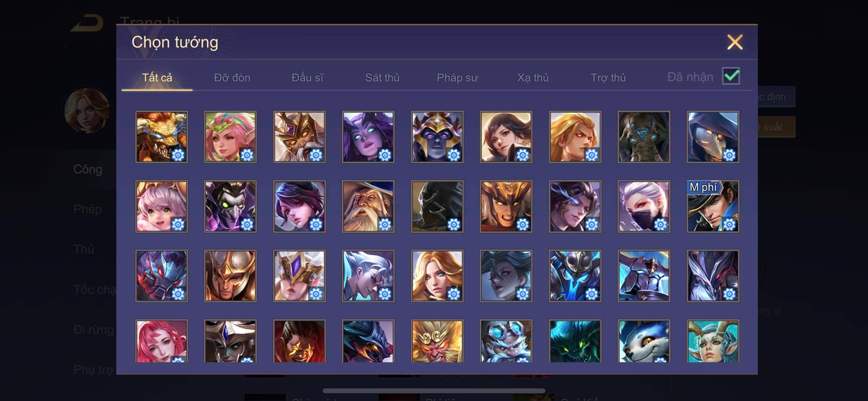Pick the hero tagged "M phí"
The image size is (868, 401).
tap(713, 206)
